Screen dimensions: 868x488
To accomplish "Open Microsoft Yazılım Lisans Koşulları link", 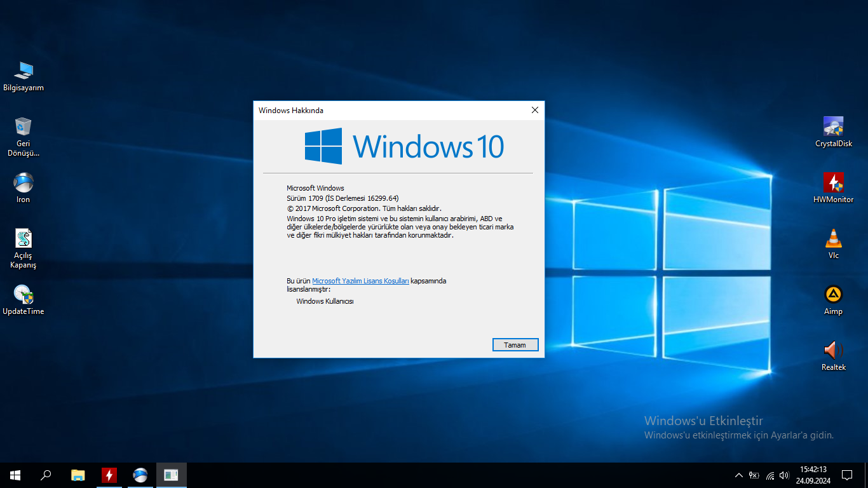I will coord(360,281).
